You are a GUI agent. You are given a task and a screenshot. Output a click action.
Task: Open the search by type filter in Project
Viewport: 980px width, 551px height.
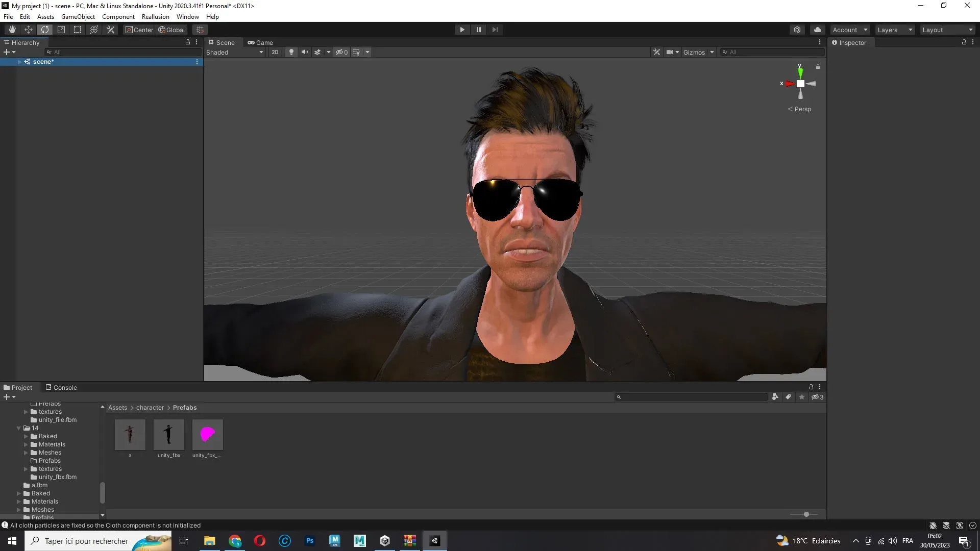(775, 397)
